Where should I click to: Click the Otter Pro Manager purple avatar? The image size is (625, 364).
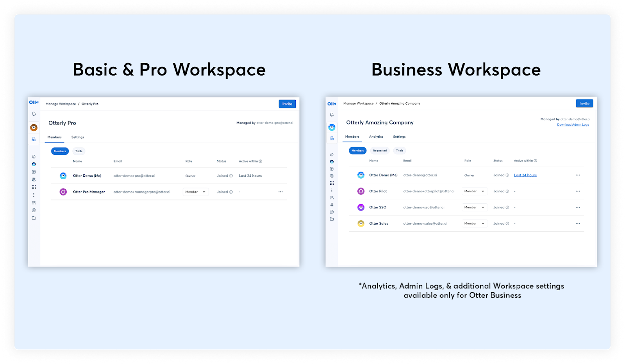coord(63,192)
